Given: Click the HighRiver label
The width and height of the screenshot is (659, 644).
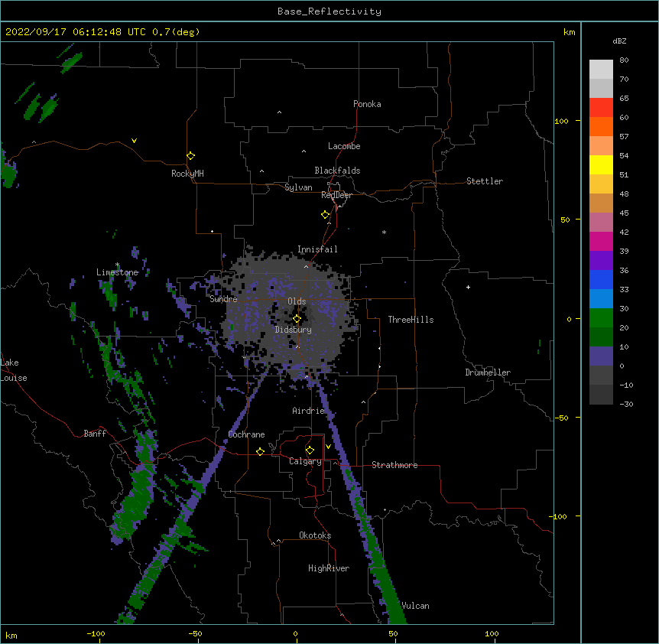Looking at the screenshot, I should click(x=329, y=568).
